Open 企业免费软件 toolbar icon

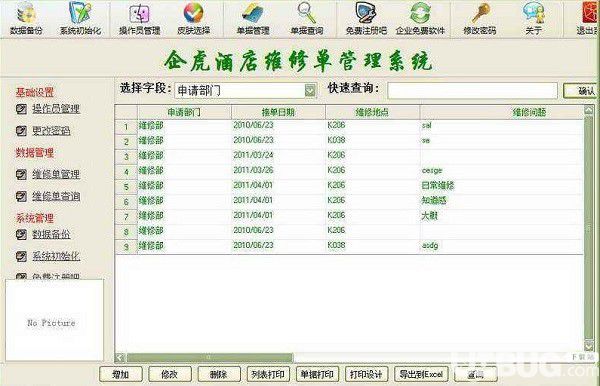point(420,18)
